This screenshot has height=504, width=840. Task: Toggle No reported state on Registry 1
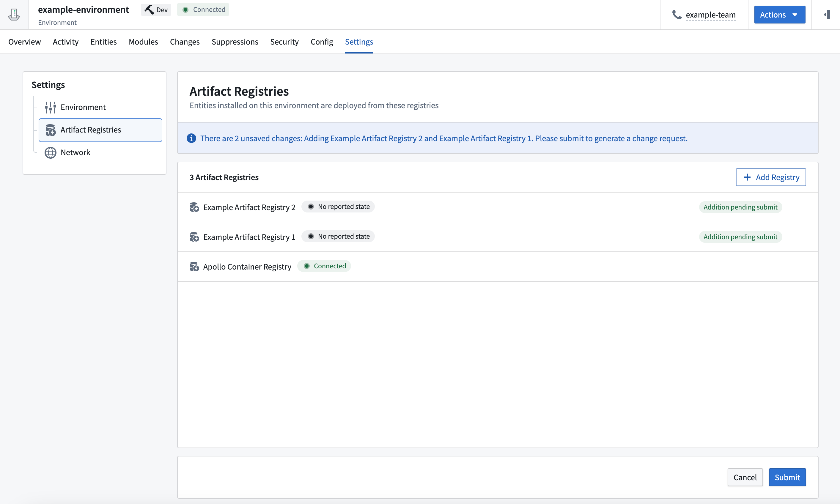point(338,236)
